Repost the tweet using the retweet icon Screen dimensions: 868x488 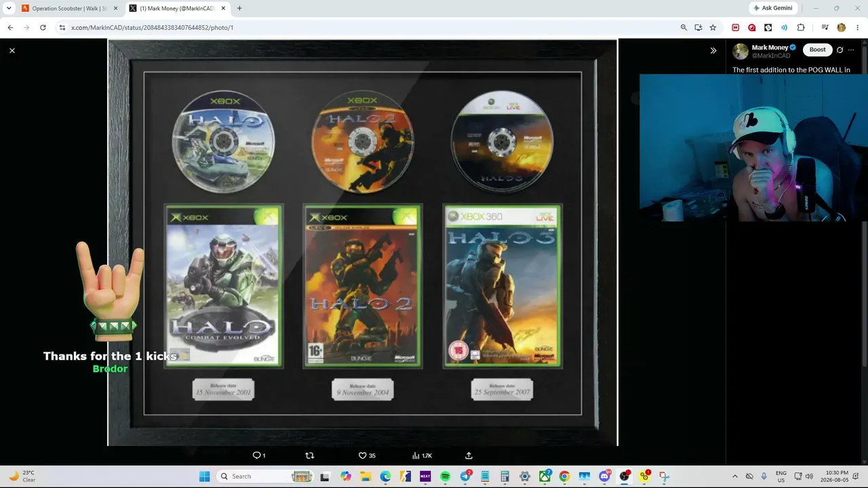coord(310,455)
